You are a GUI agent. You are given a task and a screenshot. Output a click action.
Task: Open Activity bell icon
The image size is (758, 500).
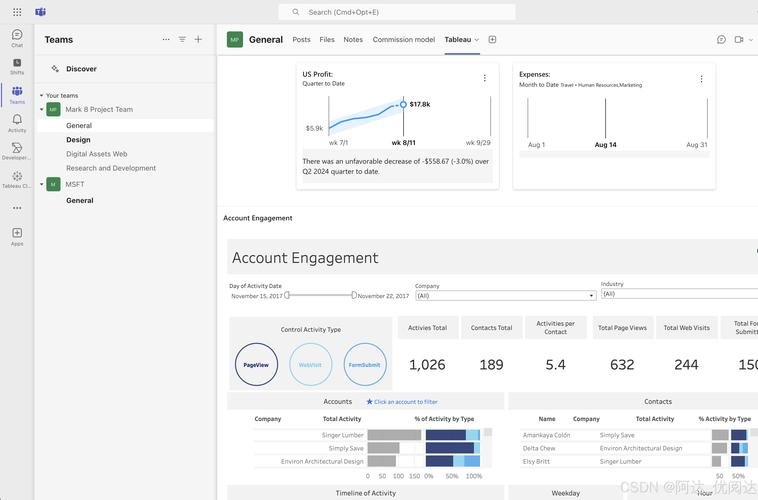coord(17,123)
